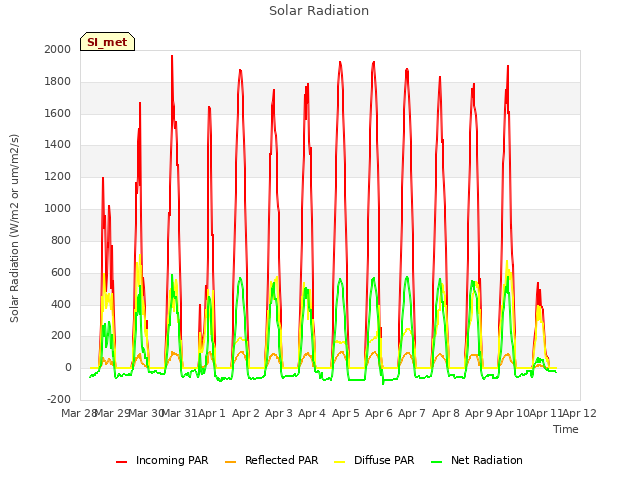
Task: Click the SI_met annotation label
Action: (x=107, y=42)
